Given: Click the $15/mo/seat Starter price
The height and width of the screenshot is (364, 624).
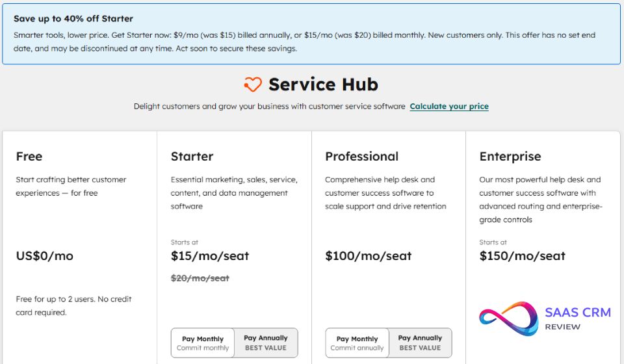Looking at the screenshot, I should click(x=210, y=256).
